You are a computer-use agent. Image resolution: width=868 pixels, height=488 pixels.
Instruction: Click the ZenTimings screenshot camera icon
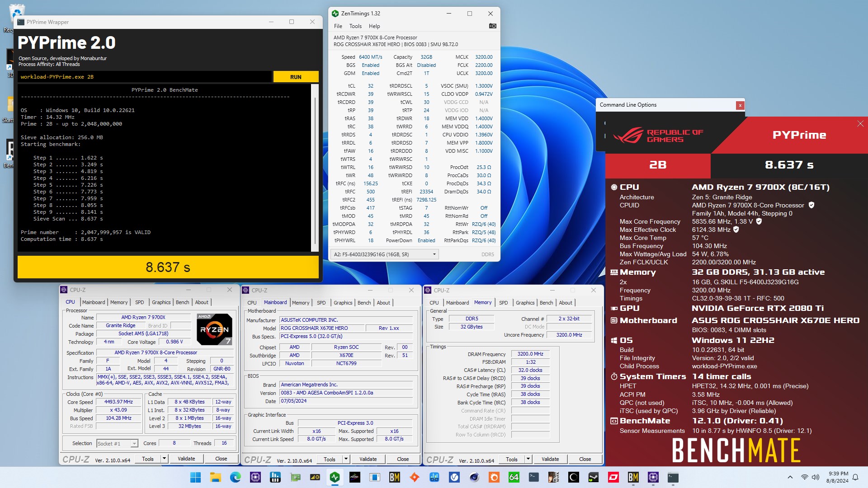click(x=492, y=26)
